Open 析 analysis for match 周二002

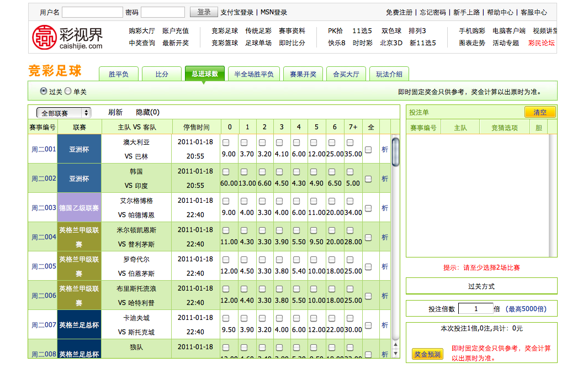click(x=385, y=178)
